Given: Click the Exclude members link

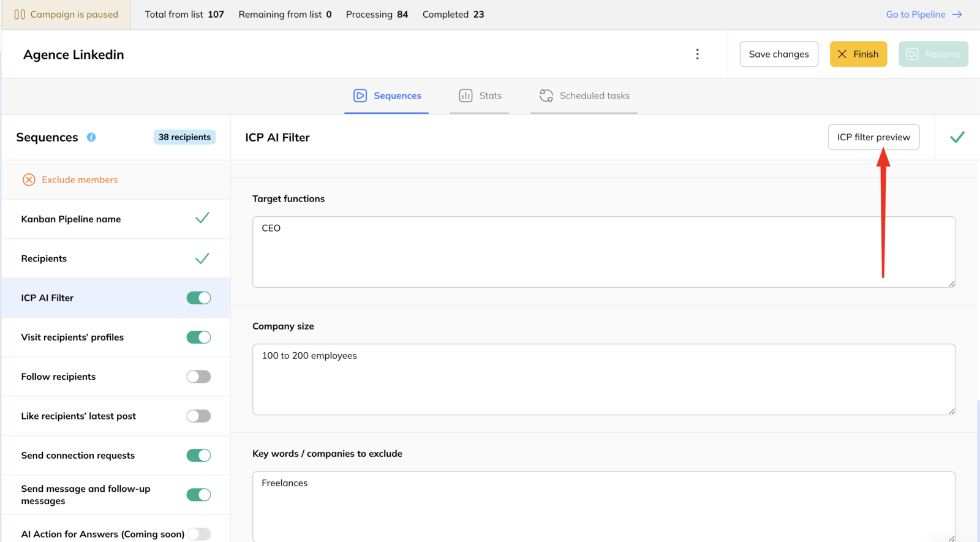Looking at the screenshot, I should pyautogui.click(x=80, y=179).
